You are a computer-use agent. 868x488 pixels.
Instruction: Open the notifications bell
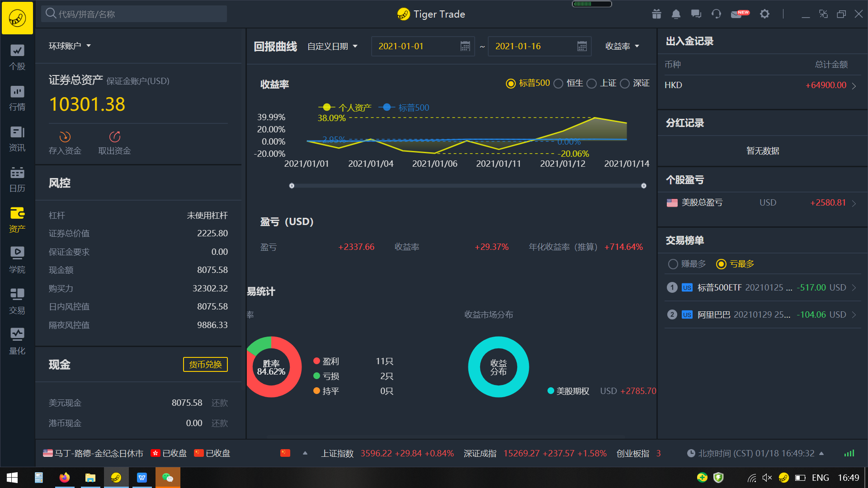[676, 14]
